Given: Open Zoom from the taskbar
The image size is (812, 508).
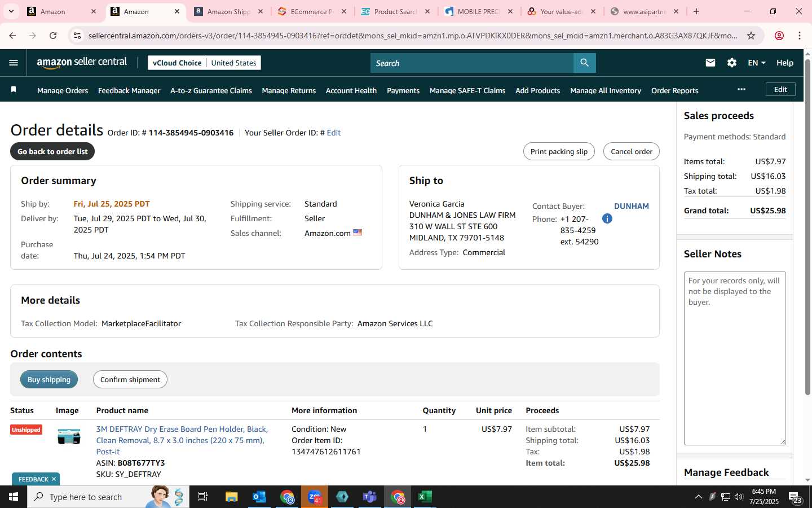Looking at the screenshot, I should 314,497.
